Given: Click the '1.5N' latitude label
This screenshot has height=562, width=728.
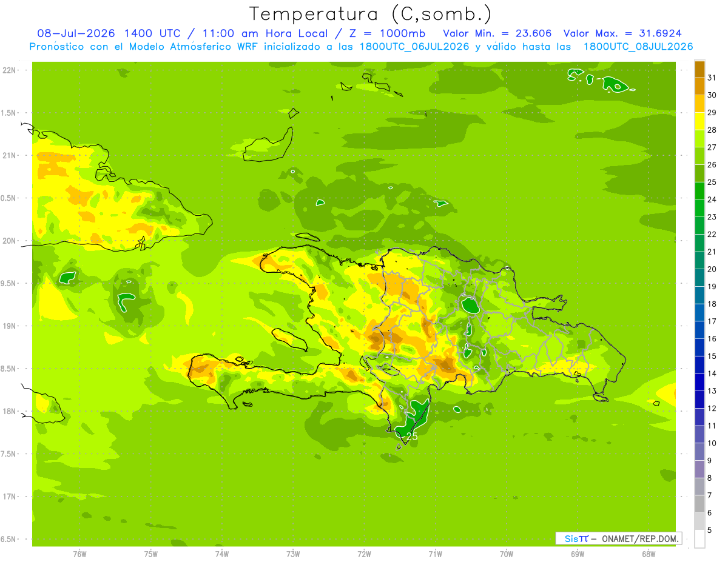Looking at the screenshot, I should (8, 113).
